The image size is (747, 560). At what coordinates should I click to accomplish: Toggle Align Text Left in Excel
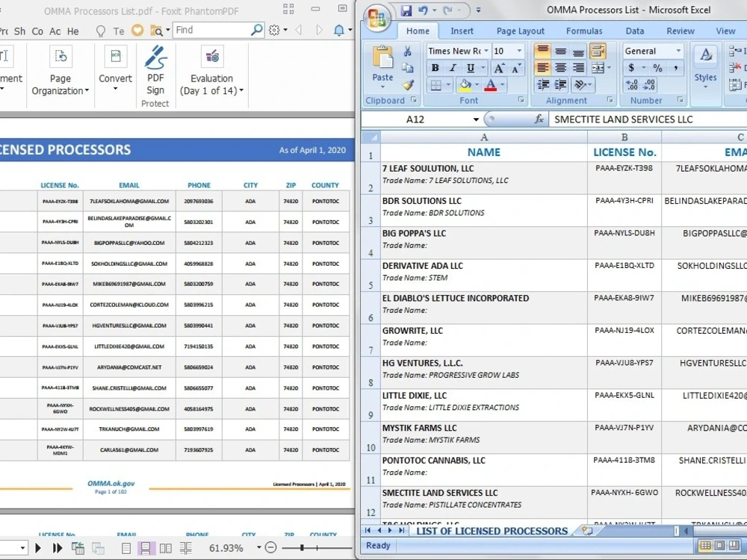pos(542,68)
